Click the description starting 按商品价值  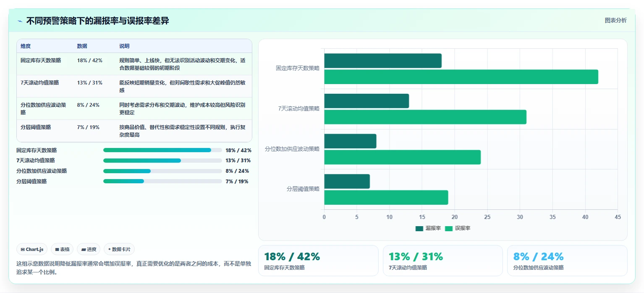(183, 131)
